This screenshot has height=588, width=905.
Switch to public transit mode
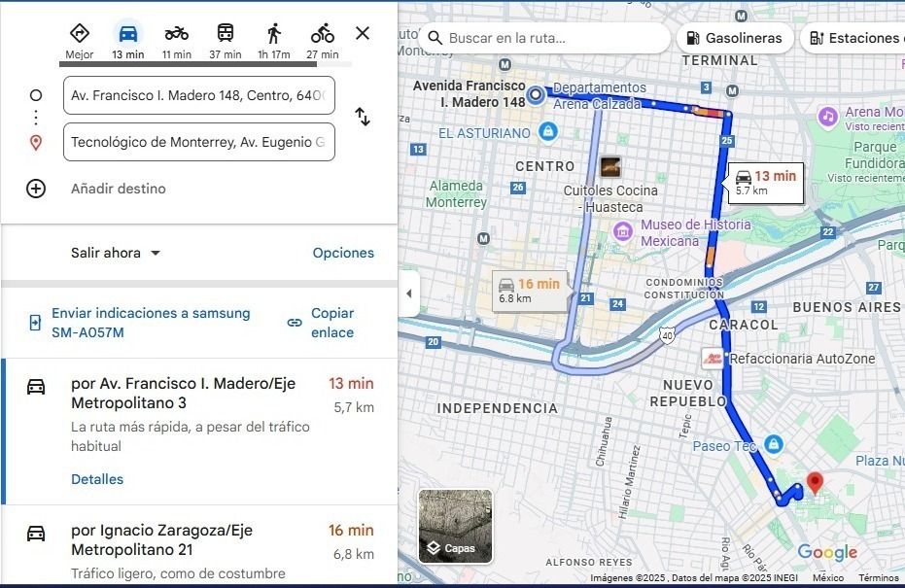[225, 34]
